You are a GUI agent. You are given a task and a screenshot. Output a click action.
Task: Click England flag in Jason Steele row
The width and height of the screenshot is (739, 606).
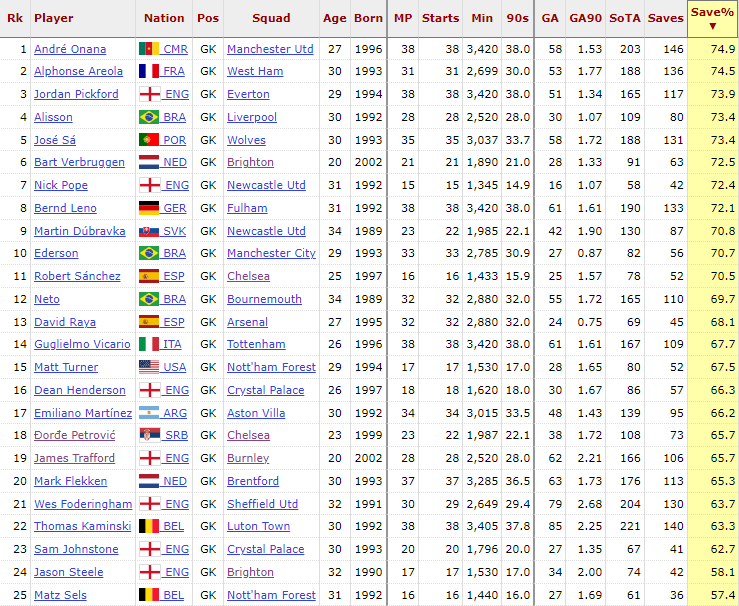coord(150,572)
